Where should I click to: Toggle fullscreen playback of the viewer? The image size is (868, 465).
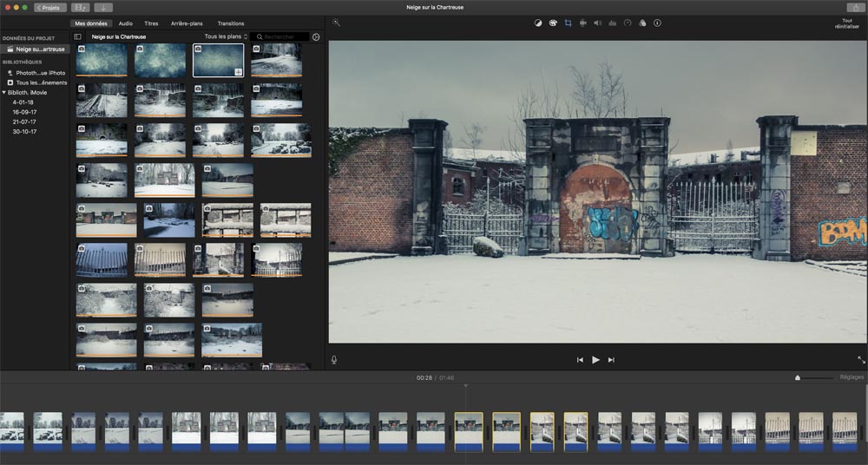coord(861,360)
